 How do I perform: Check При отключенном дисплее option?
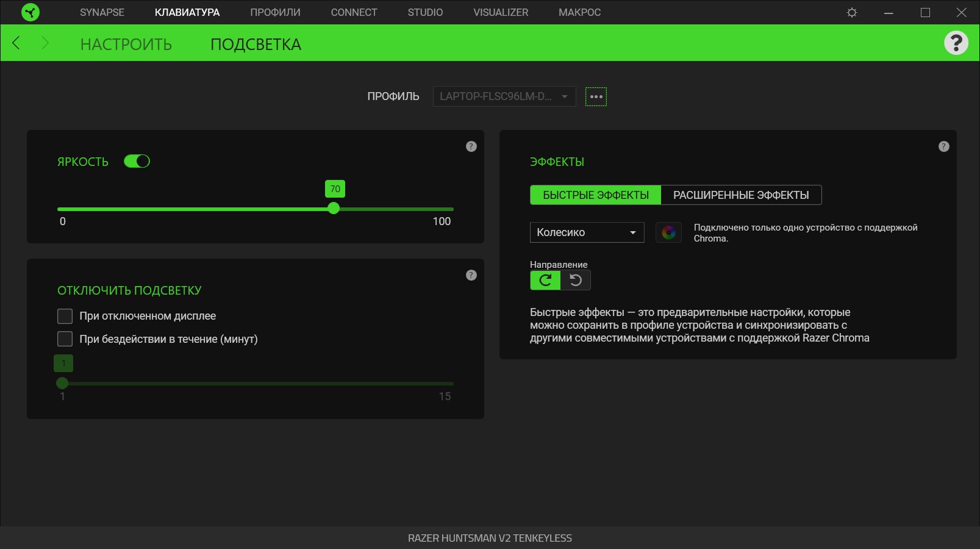point(65,316)
